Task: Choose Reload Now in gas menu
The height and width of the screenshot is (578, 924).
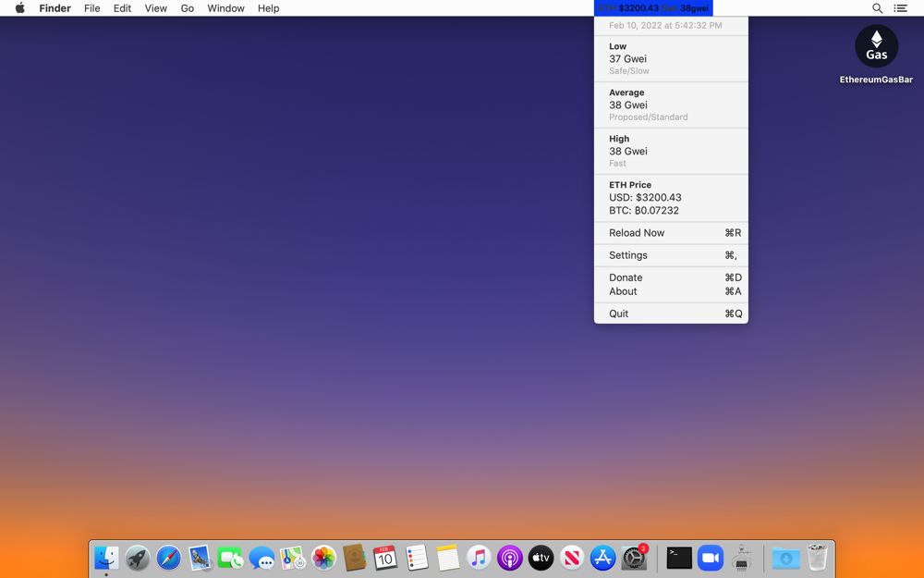Action: click(671, 233)
